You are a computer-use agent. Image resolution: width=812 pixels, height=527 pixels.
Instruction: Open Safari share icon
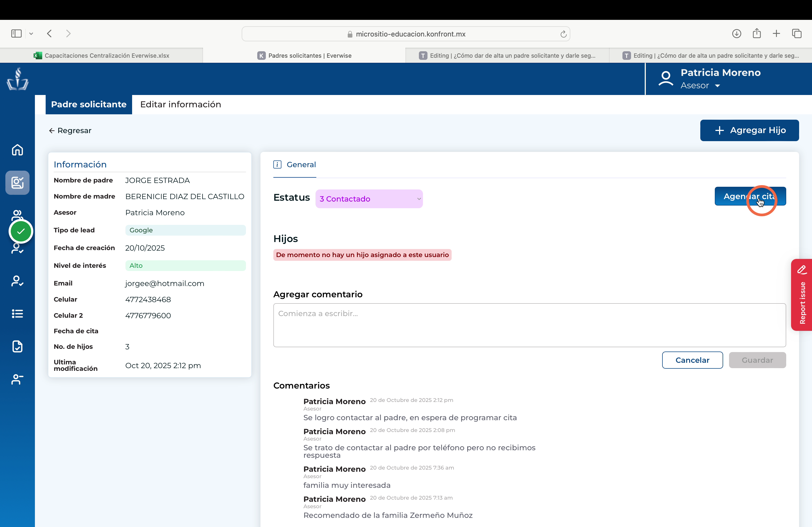pyautogui.click(x=757, y=33)
